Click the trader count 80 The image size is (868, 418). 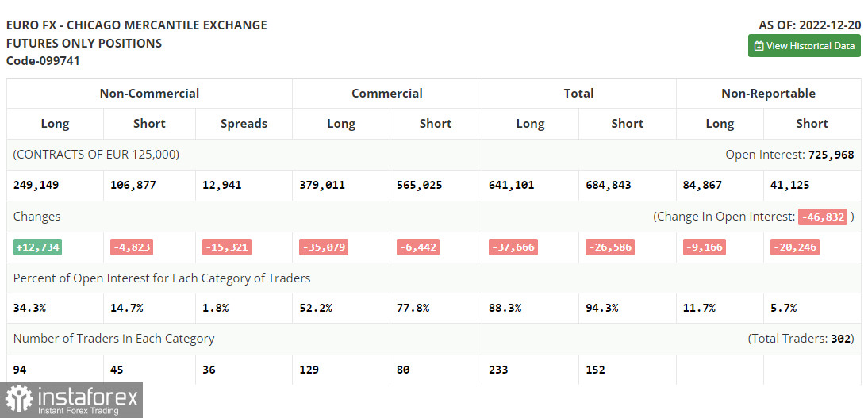point(404,370)
